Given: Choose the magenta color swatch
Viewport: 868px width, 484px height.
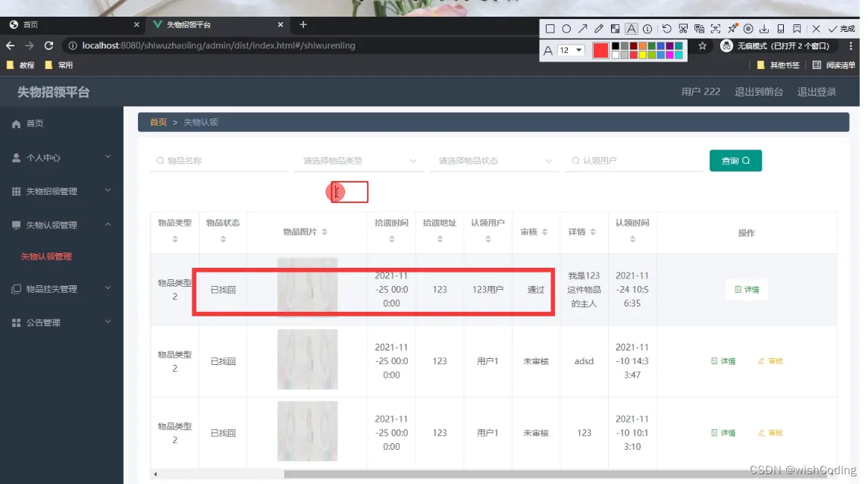Looking at the screenshot, I should [x=669, y=55].
